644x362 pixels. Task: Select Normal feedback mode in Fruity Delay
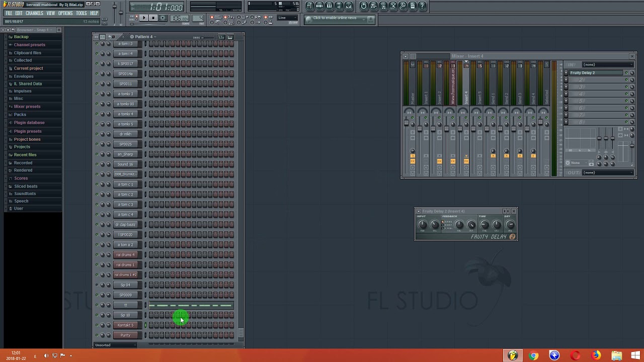pyautogui.click(x=443, y=222)
